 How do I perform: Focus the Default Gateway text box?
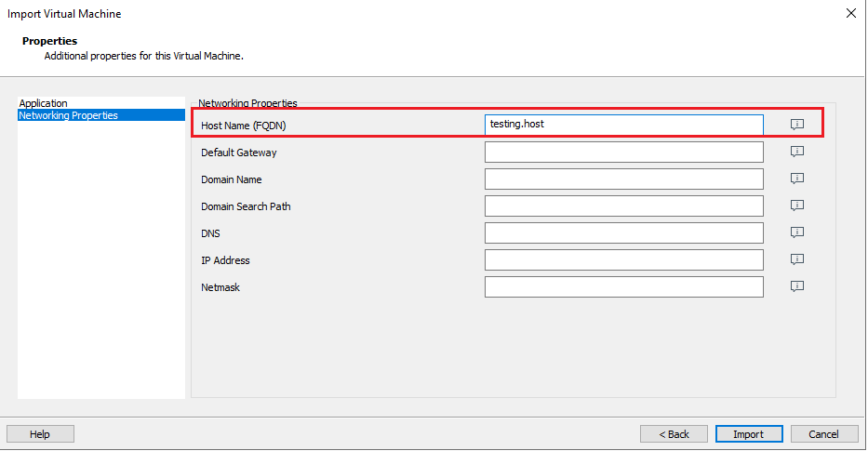click(x=624, y=153)
